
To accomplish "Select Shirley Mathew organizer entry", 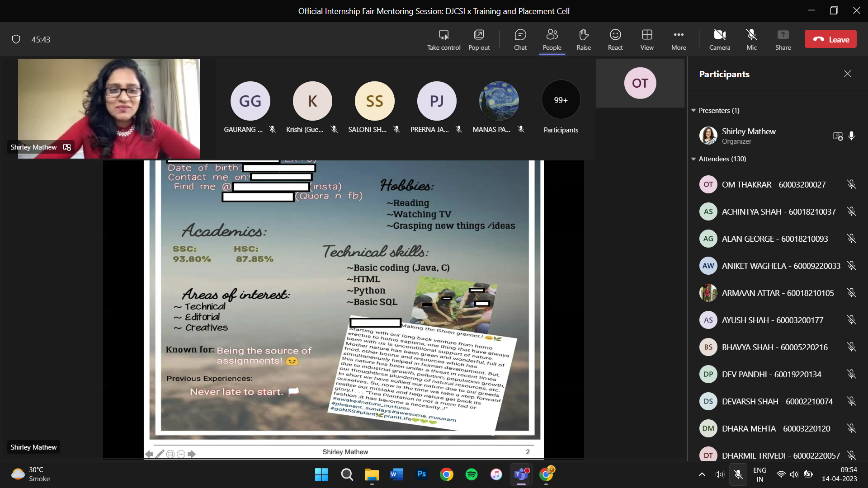I will [x=778, y=136].
